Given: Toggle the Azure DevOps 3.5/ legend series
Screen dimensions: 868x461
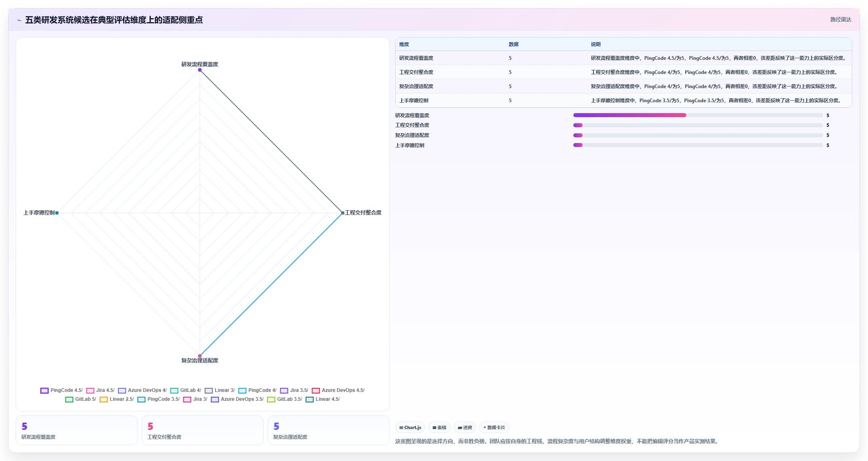Looking at the screenshot, I should [x=237, y=399].
